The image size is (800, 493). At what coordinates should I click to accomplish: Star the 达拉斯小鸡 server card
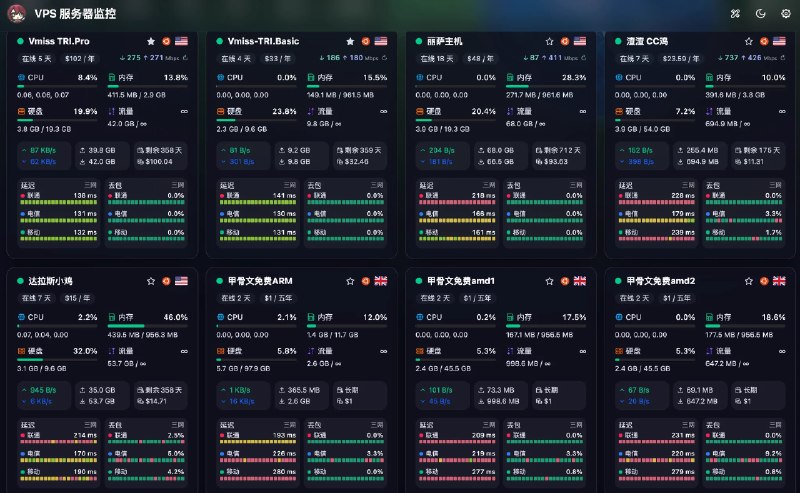pos(151,281)
